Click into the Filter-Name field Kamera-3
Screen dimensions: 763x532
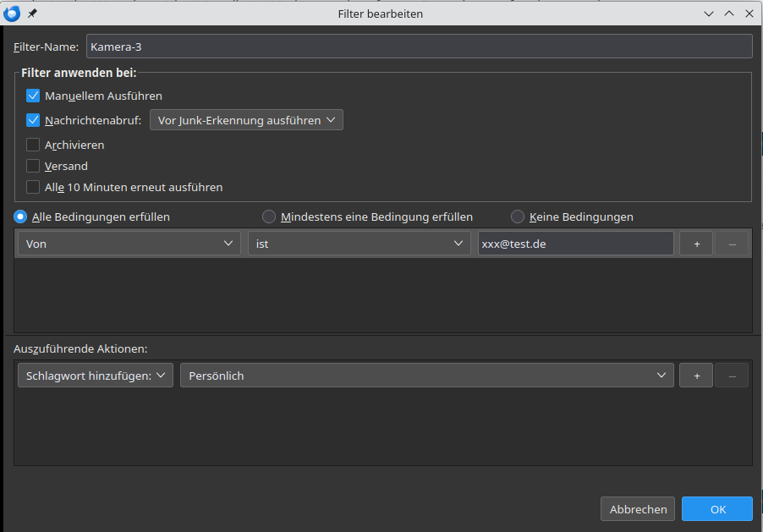point(420,47)
